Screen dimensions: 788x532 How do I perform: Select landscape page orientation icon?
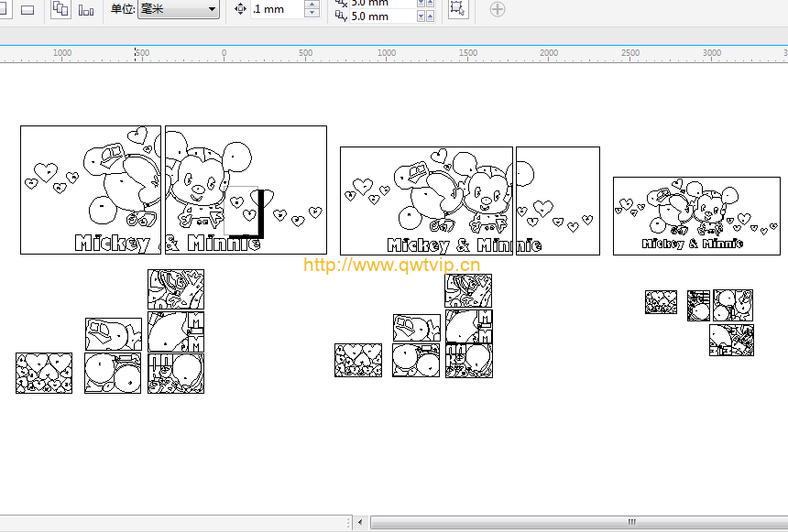pyautogui.click(x=27, y=9)
